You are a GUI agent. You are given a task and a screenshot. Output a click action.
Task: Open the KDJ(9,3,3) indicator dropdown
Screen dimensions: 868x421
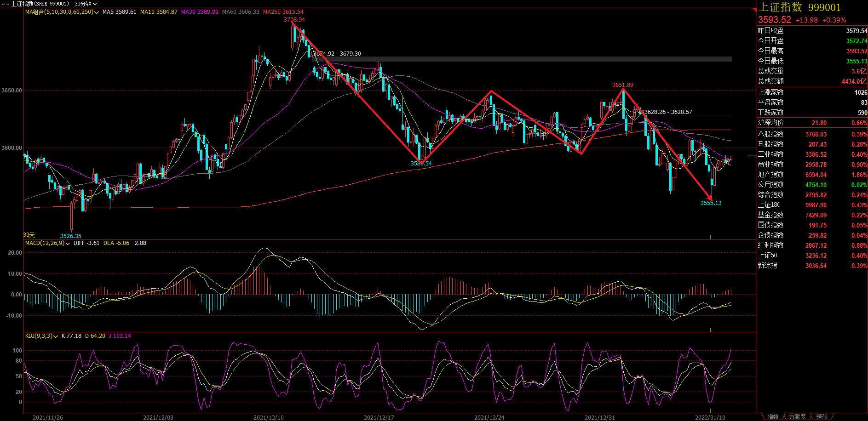click(56, 336)
